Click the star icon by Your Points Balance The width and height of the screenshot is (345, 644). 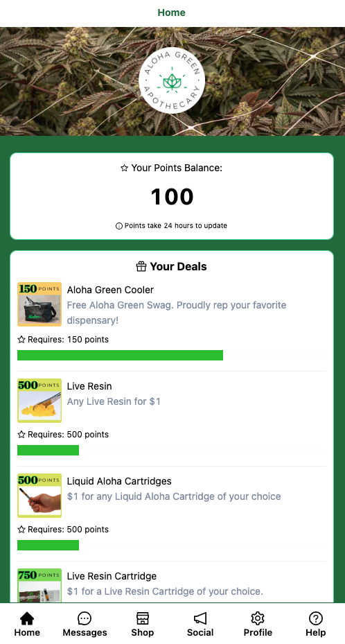coord(124,168)
